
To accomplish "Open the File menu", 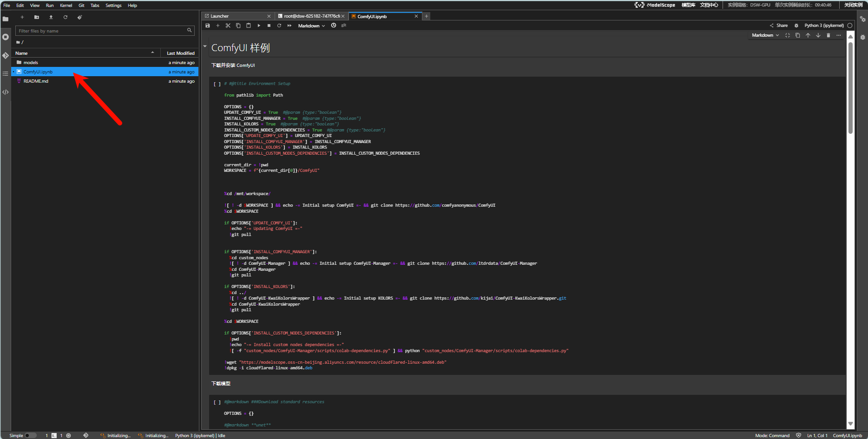I will point(7,5).
